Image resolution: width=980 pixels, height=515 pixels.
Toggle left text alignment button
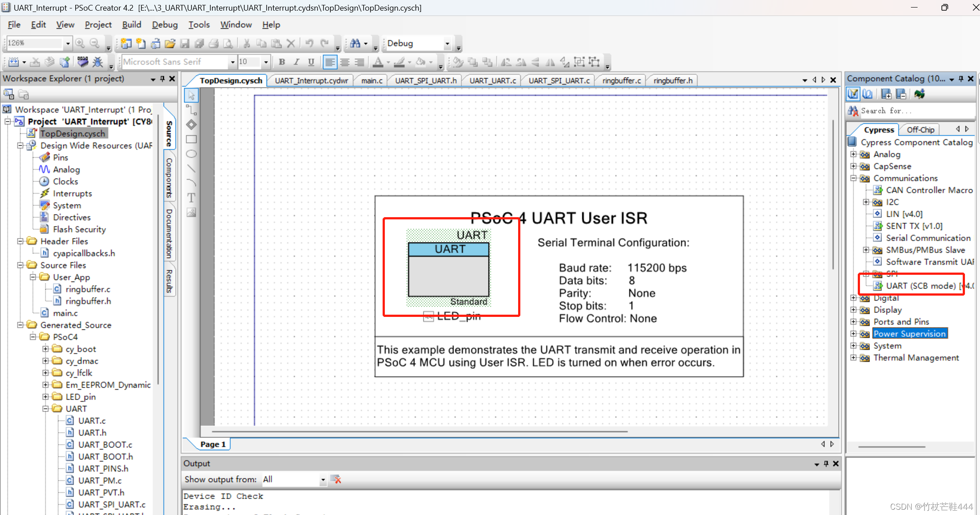point(329,62)
